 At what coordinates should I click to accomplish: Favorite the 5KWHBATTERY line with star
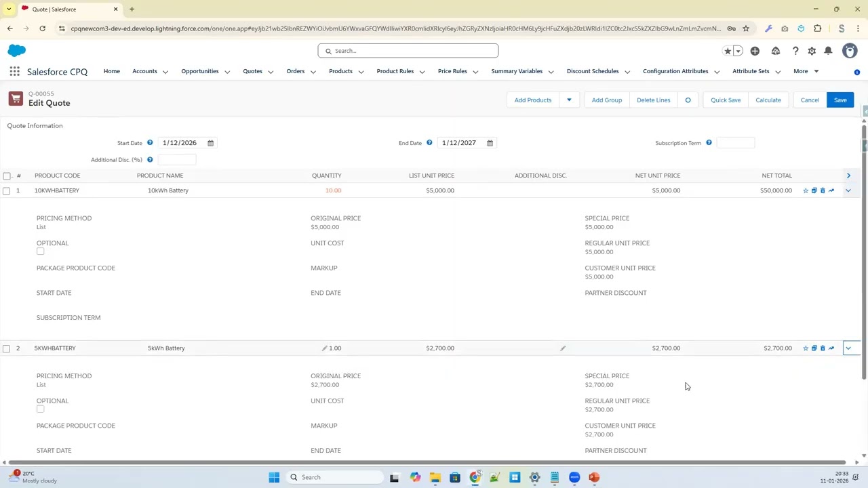[806, 348]
